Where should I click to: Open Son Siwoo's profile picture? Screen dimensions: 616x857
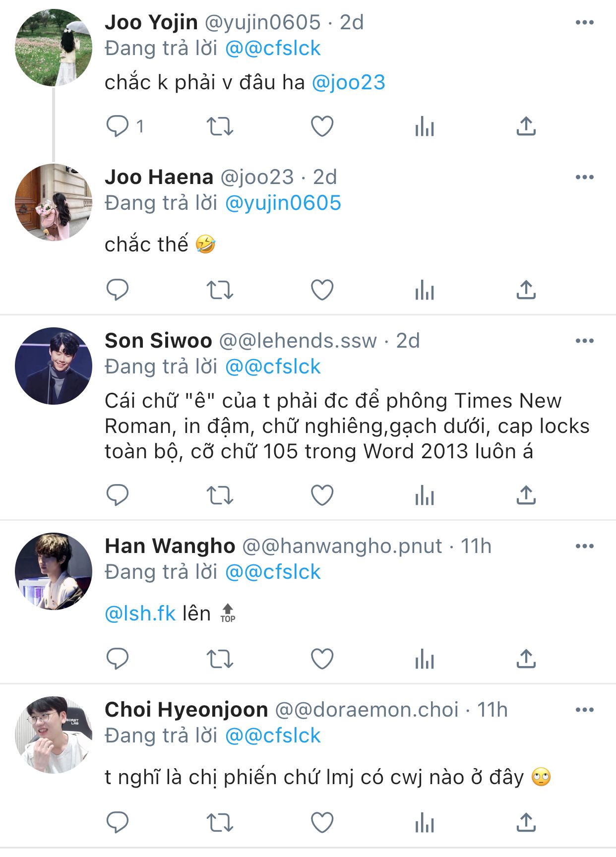click(x=54, y=366)
